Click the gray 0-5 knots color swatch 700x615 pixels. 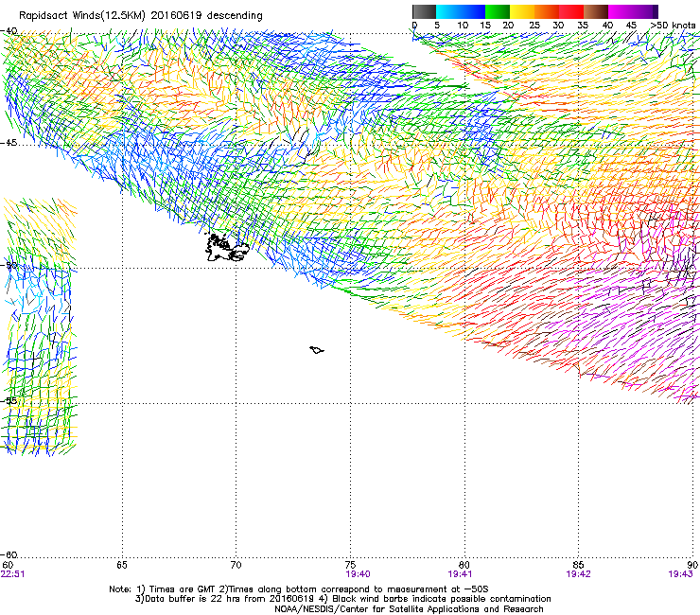[x=425, y=11]
